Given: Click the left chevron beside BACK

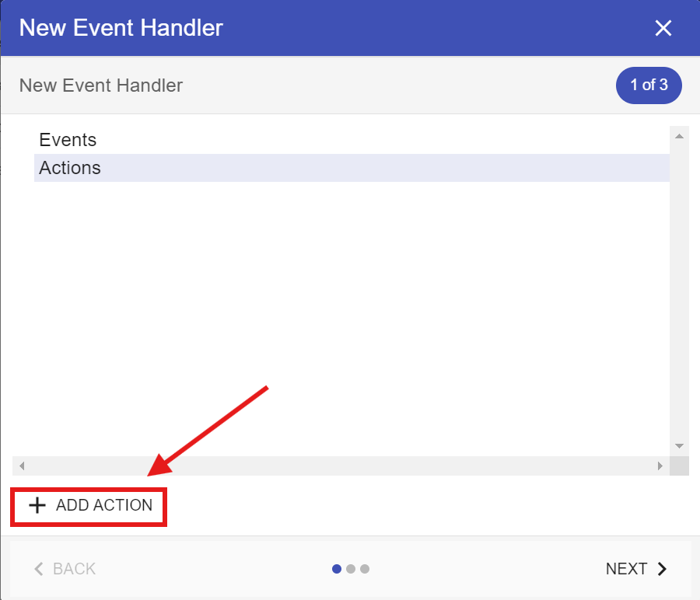Looking at the screenshot, I should [39, 569].
